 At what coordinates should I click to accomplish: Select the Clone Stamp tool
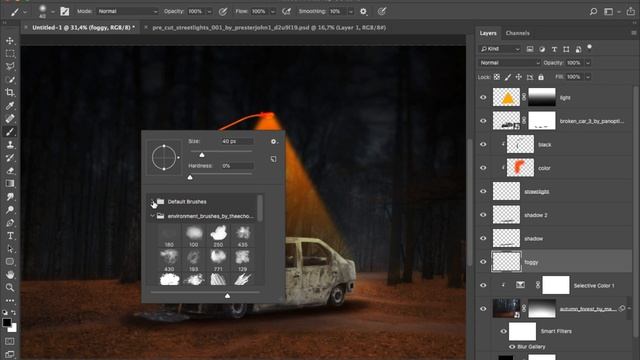click(x=10, y=145)
